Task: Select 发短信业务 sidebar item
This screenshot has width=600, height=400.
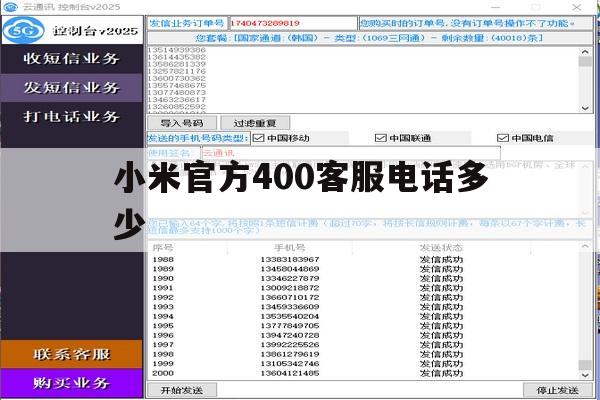Action: [x=72, y=88]
